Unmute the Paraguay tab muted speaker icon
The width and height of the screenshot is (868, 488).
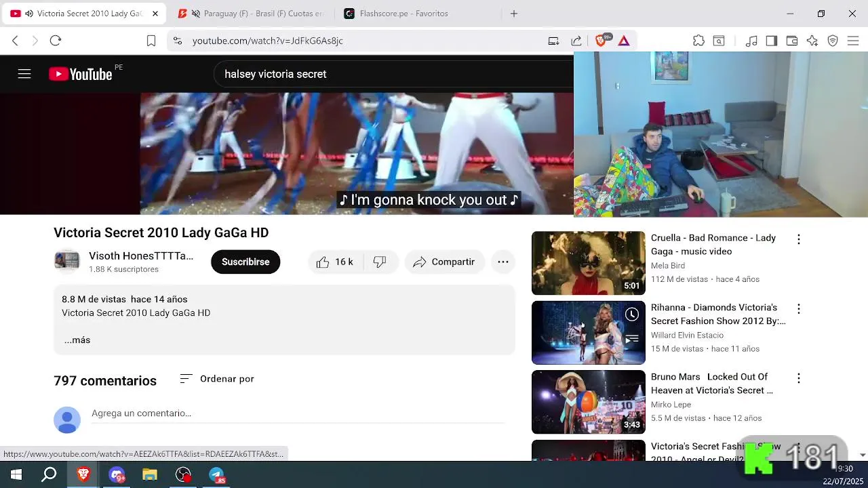[196, 14]
